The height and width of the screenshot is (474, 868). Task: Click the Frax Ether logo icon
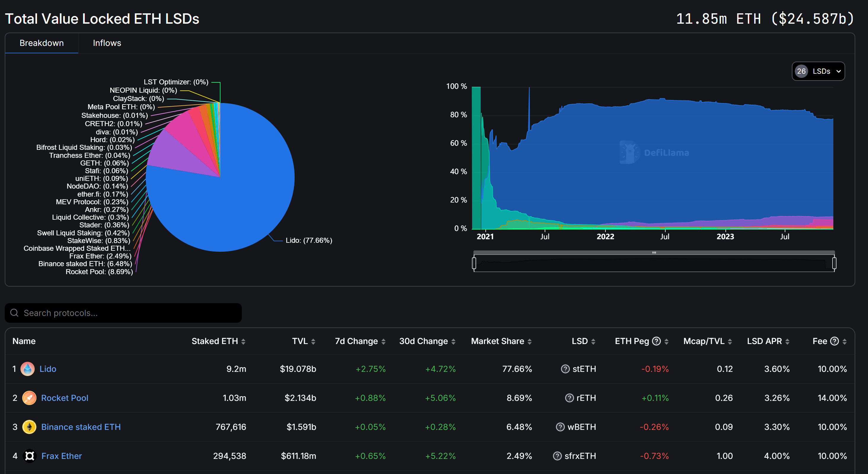(x=29, y=456)
